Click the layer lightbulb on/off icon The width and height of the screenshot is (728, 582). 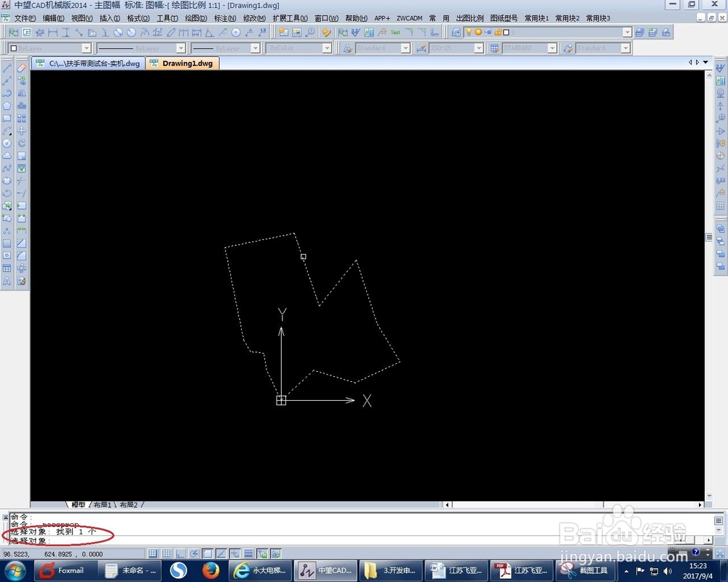[469, 32]
